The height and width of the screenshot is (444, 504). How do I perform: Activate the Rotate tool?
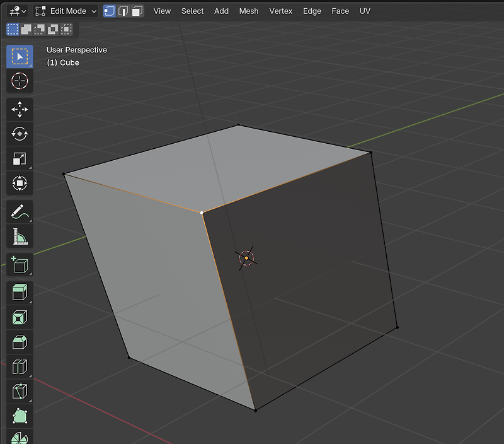tap(18, 134)
